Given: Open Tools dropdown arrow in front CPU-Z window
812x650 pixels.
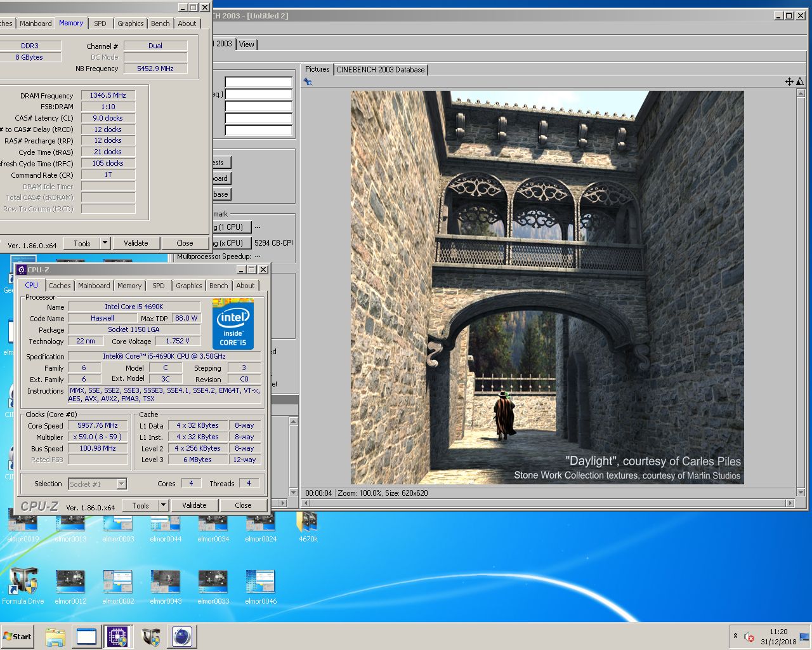Looking at the screenshot, I should tap(163, 505).
